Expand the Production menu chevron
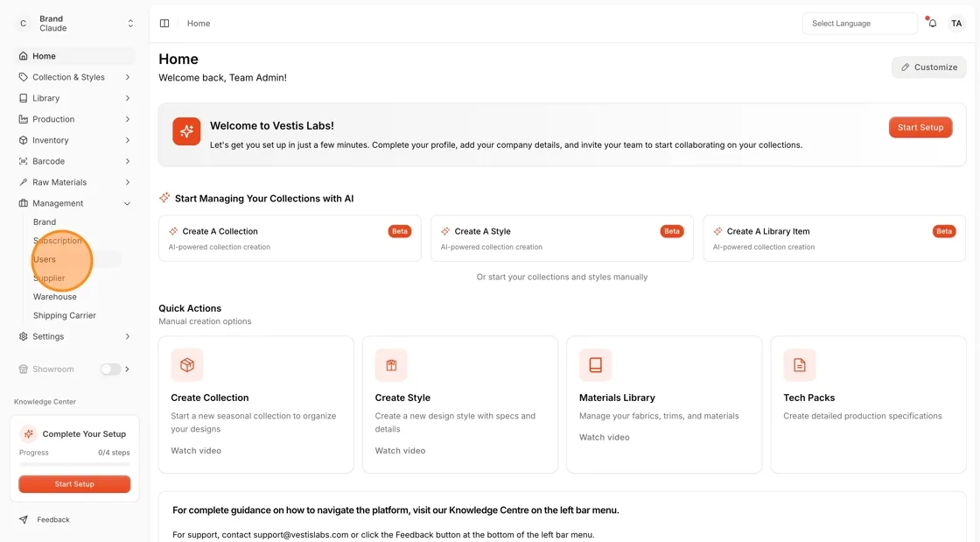 pos(128,119)
